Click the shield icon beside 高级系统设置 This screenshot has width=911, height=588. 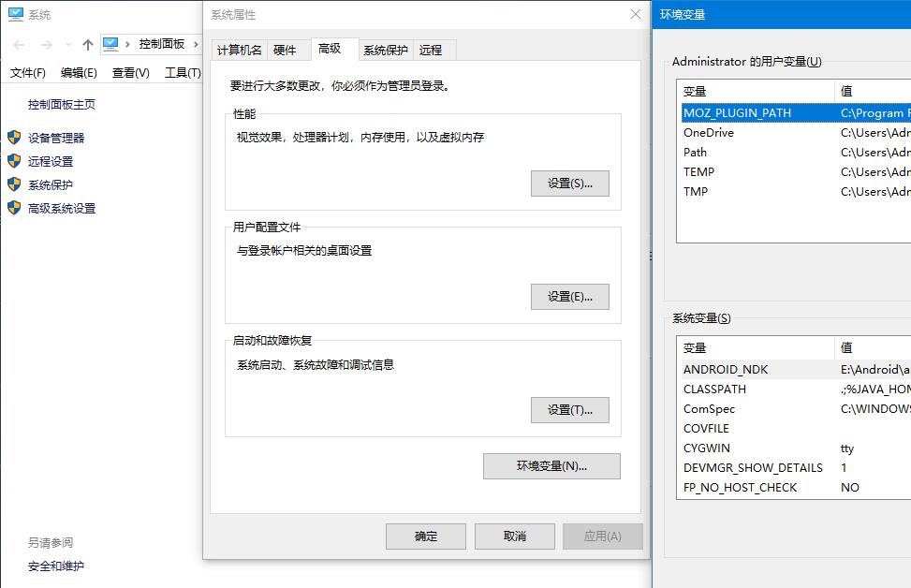pyautogui.click(x=14, y=208)
